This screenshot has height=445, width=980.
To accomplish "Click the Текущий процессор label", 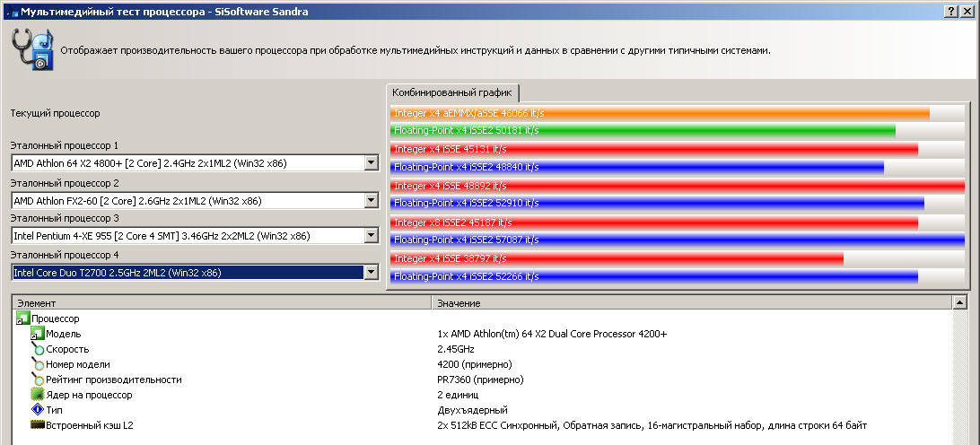I will 55,113.
